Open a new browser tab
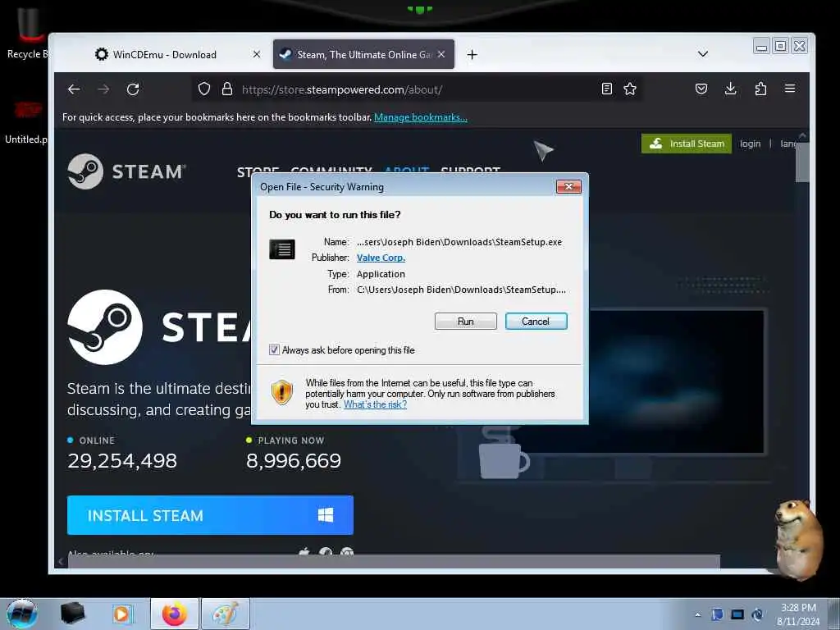 click(472, 55)
